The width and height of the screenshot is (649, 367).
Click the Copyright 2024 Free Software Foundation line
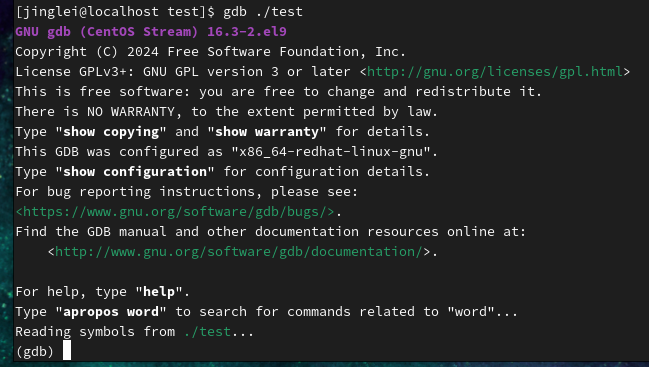click(x=211, y=52)
